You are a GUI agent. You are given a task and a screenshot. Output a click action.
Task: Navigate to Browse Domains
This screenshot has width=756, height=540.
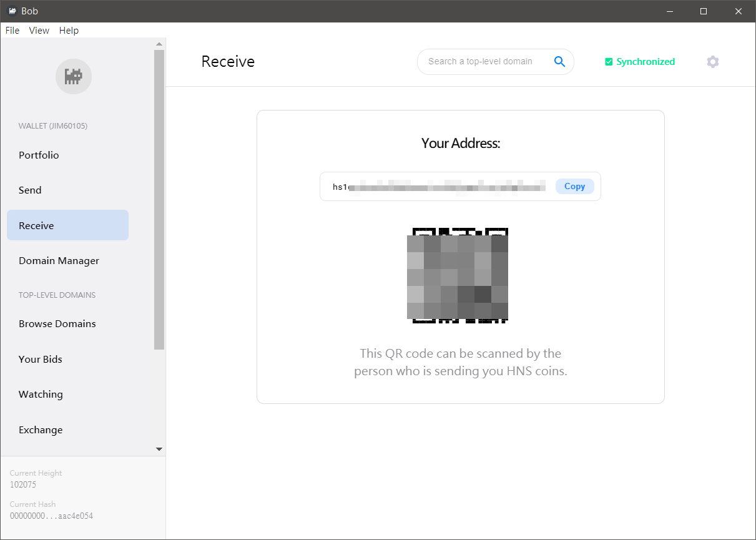[x=57, y=324]
